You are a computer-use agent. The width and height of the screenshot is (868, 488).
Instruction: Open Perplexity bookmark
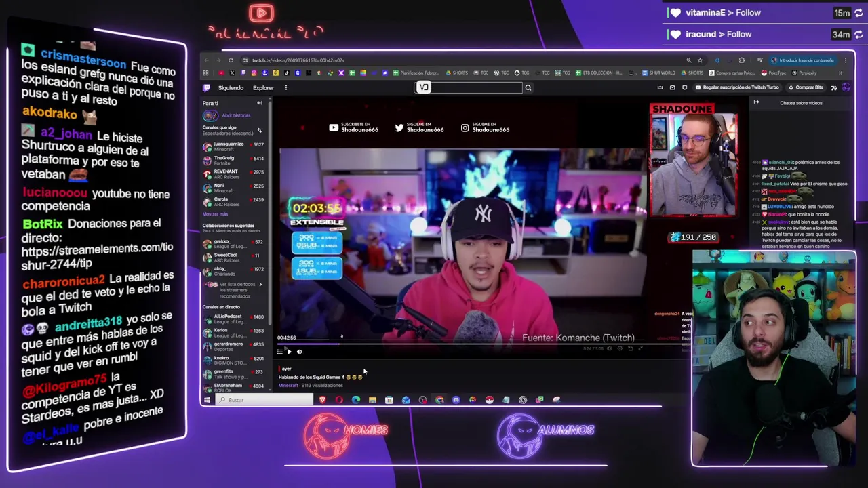804,73
